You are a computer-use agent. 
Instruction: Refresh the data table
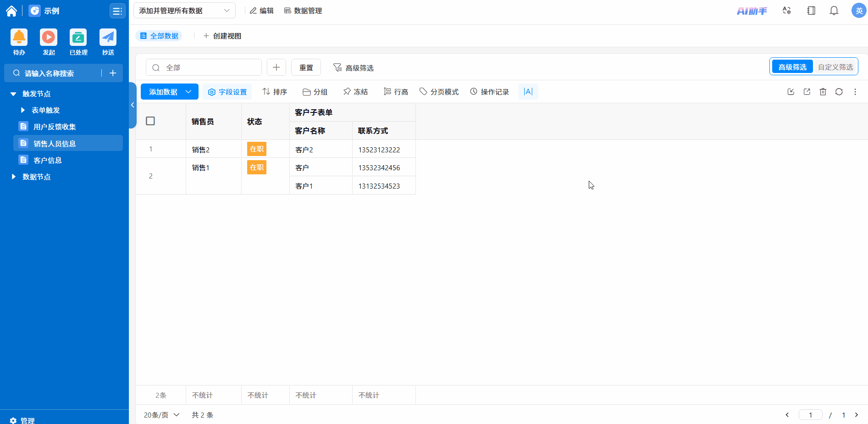click(x=839, y=92)
